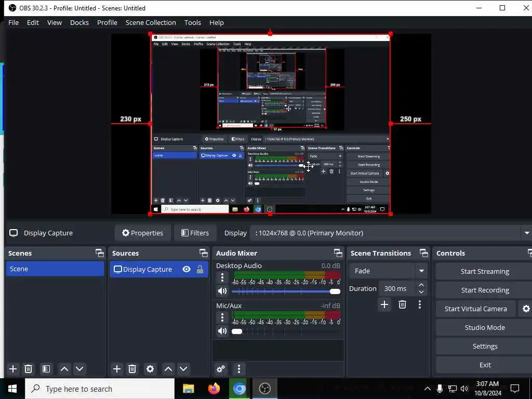
Task: Adjust Desktop Audio volume slider
Action: 286,291
